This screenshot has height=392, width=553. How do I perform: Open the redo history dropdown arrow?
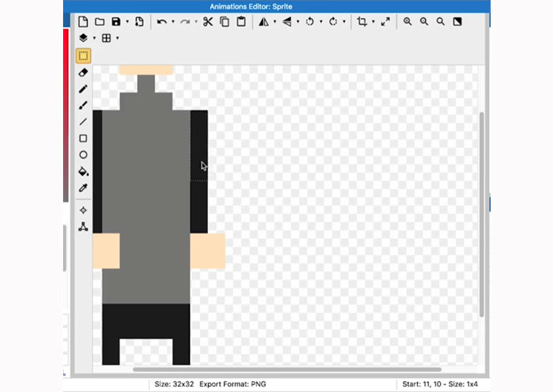(x=196, y=22)
